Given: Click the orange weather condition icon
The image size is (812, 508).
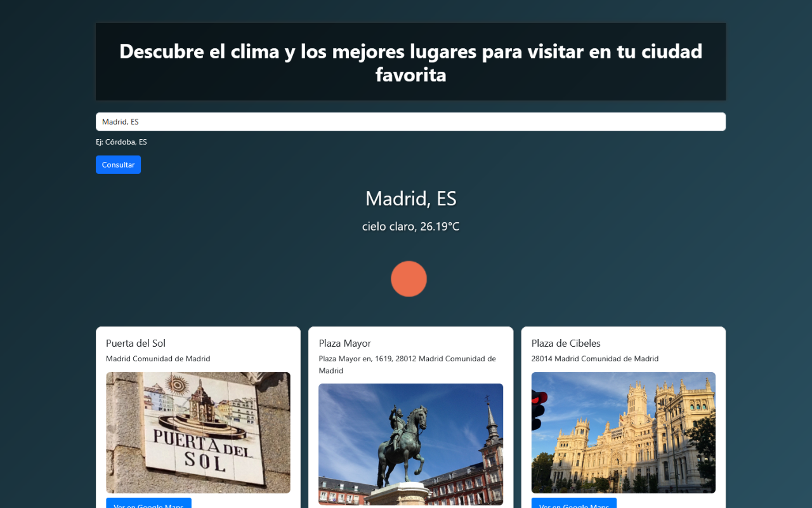Looking at the screenshot, I should (409, 279).
